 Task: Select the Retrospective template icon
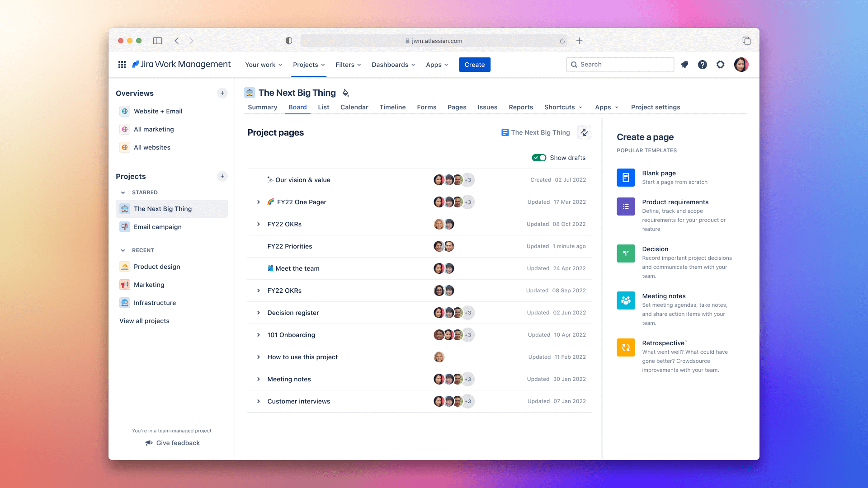(x=625, y=347)
